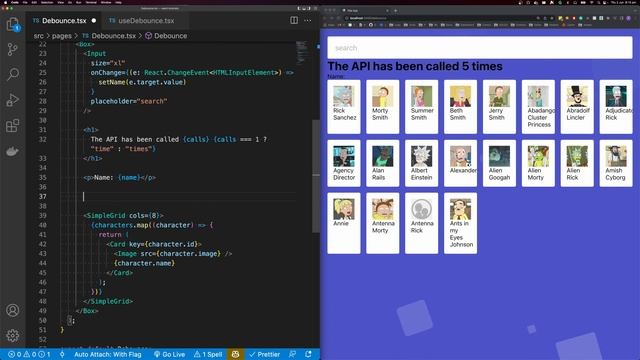Click the Rick Sanchez character card
Viewport: 640px width, 360px height.
[x=344, y=107]
